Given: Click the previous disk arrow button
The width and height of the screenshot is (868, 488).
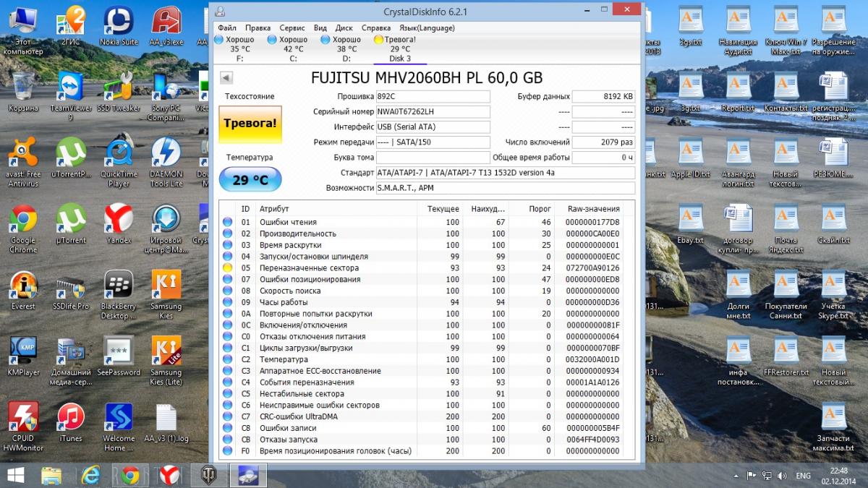Looking at the screenshot, I should point(226,77).
